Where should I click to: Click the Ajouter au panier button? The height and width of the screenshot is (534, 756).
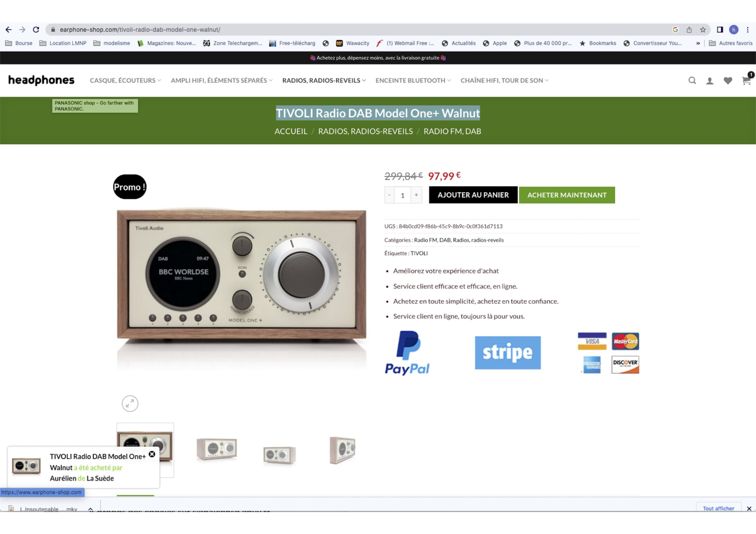(x=473, y=195)
